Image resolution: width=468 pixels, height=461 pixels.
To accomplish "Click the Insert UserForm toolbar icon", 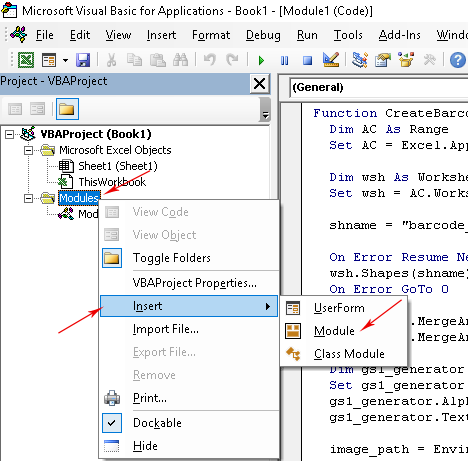I will coord(49,60).
